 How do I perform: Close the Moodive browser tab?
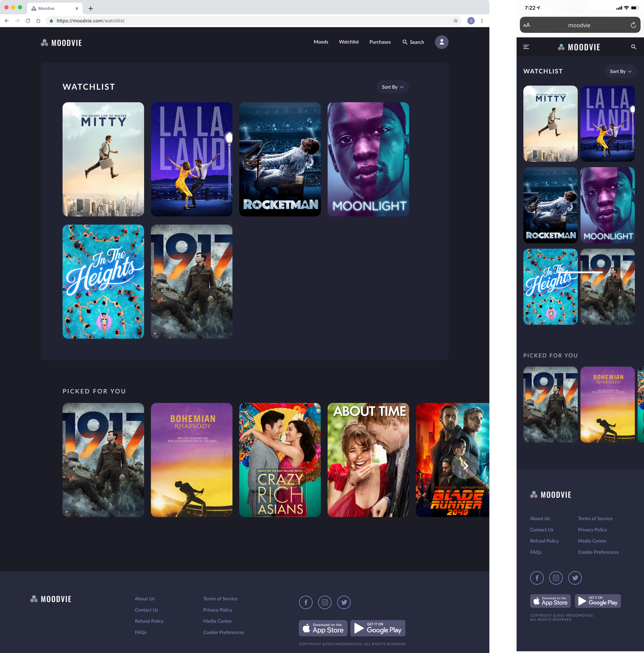(77, 8)
